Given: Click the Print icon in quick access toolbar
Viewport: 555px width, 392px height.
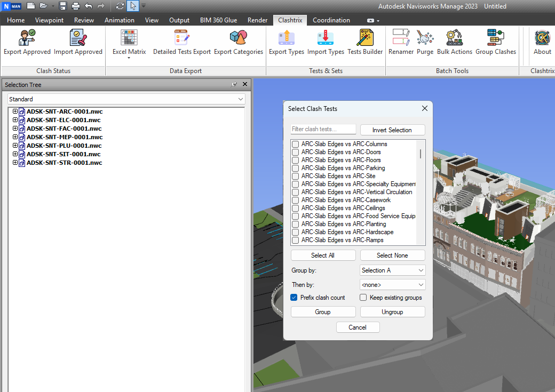Looking at the screenshot, I should [x=75, y=6].
